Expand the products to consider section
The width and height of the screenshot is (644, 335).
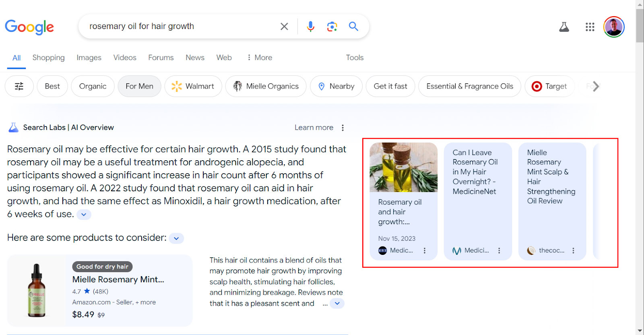pyautogui.click(x=176, y=238)
